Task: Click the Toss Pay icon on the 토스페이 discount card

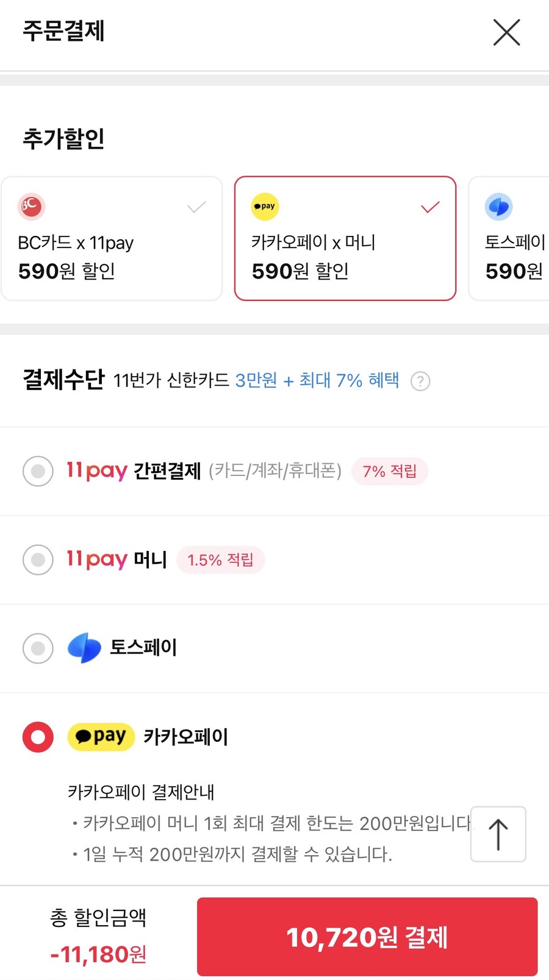Action: point(499,207)
